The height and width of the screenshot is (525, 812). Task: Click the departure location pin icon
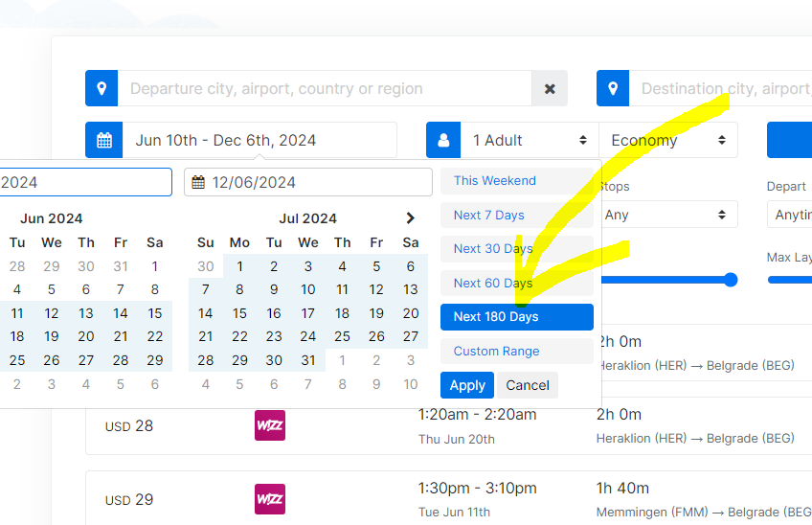click(x=101, y=88)
